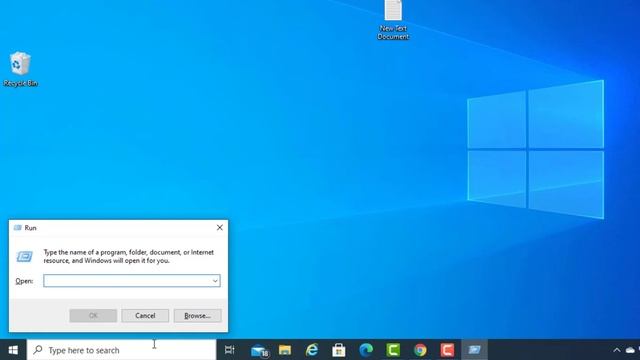640x360 pixels.
Task: Open Task View from the taskbar
Action: coord(230,350)
